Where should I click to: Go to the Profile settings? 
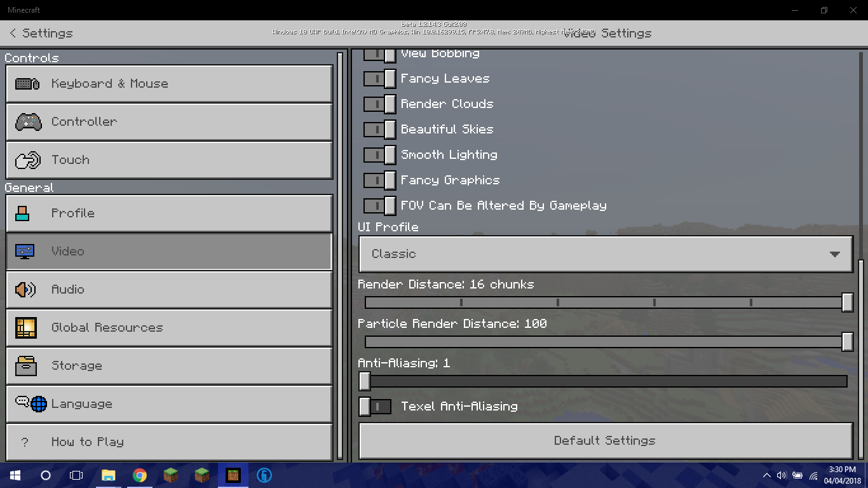169,213
